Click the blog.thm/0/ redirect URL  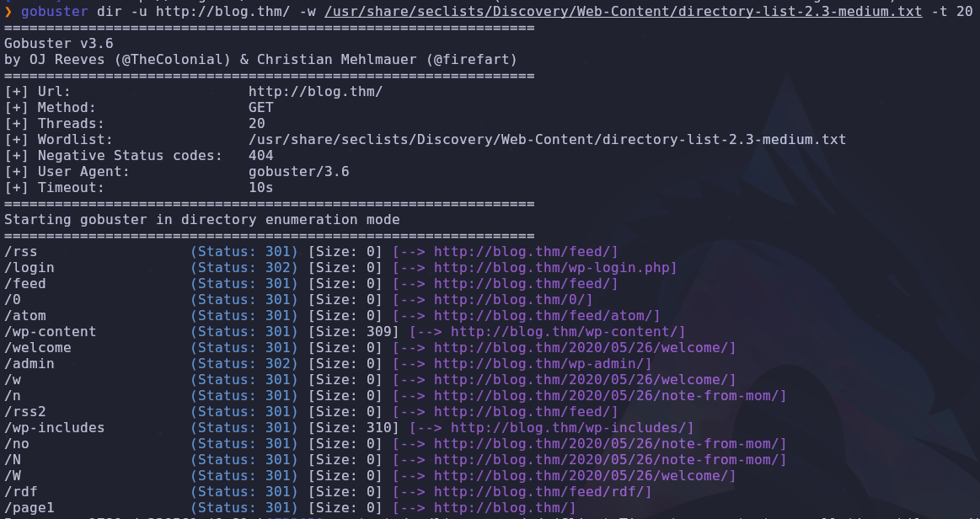pyautogui.click(x=510, y=300)
